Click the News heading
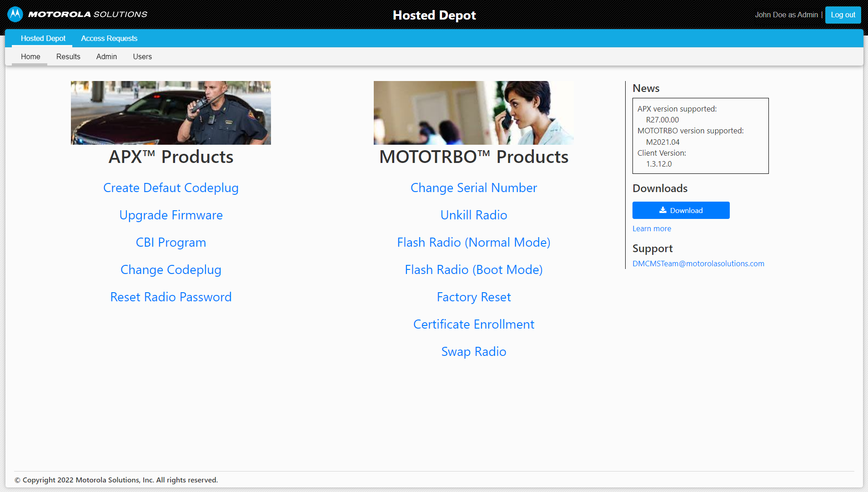The image size is (868, 492). [x=646, y=88]
